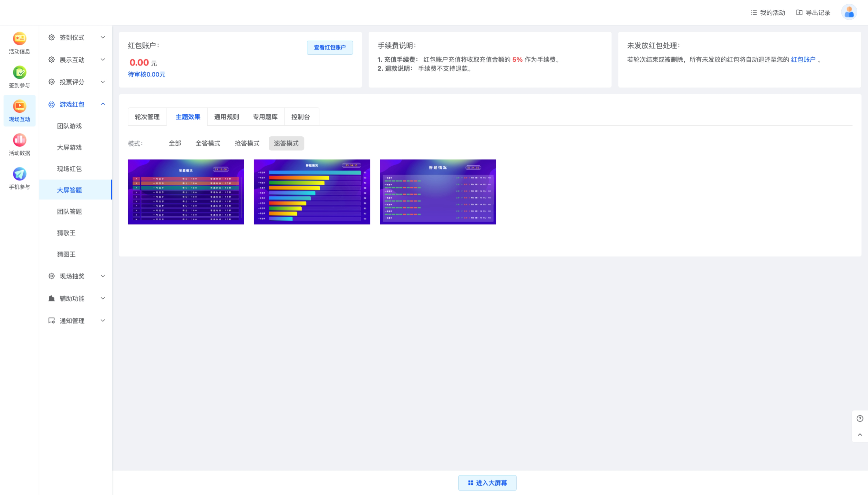868x495 pixels.
Task: Expand the 签到仪式 menu chevron
Action: 103,37
